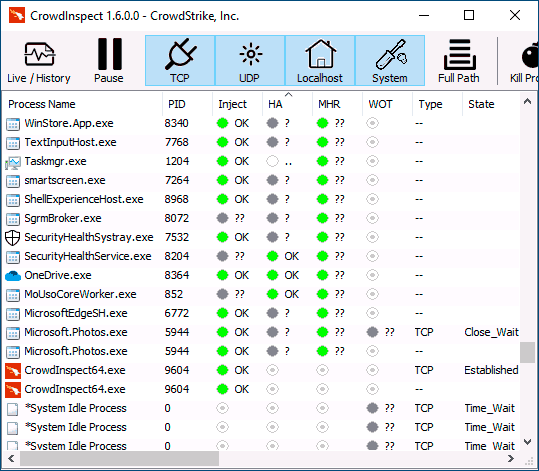
Task: Close the CrowdInspect window
Action: click(515, 15)
